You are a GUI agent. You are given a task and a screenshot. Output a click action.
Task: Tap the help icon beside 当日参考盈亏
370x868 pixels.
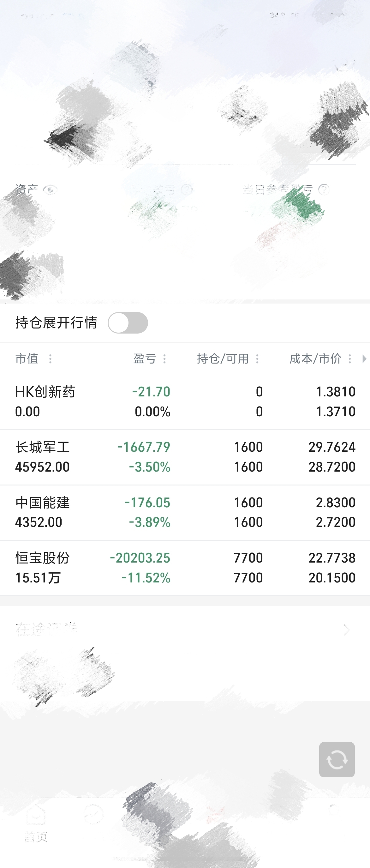[x=324, y=190]
